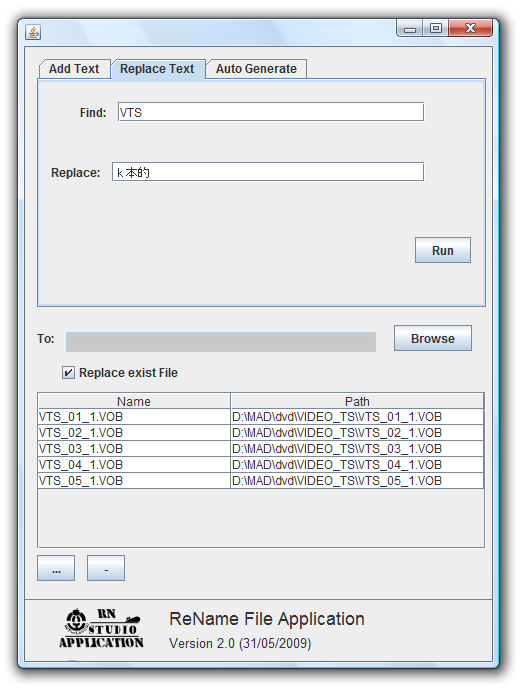Select the VTS_03_1.VOB file name cell

click(134, 449)
